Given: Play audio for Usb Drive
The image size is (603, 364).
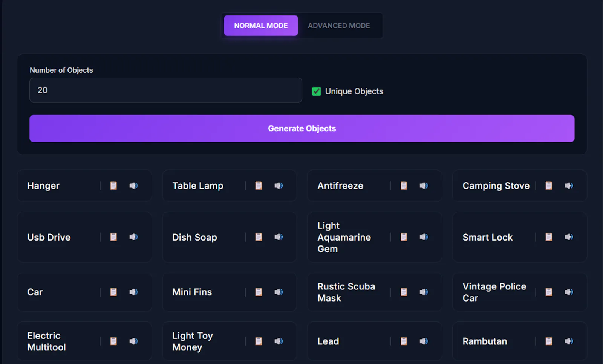Looking at the screenshot, I should (x=133, y=237).
